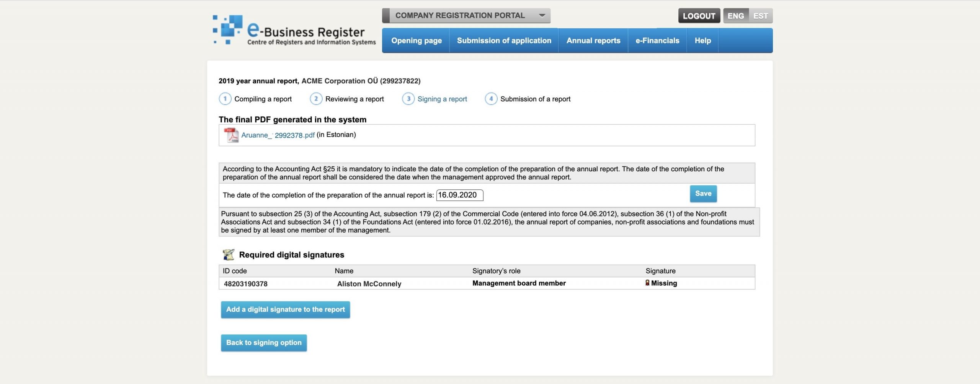Open the Annual reports navigation tab
The height and width of the screenshot is (384, 980).
593,40
